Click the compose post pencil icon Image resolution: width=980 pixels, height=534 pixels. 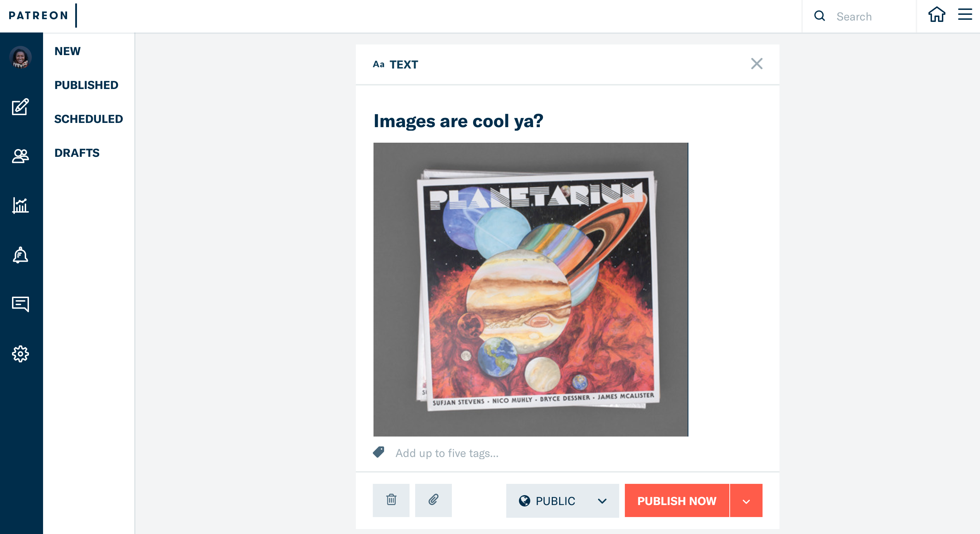point(20,107)
